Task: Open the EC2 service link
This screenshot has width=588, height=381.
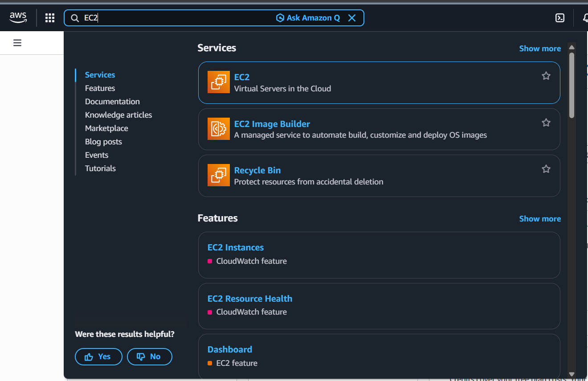Action: (x=242, y=77)
